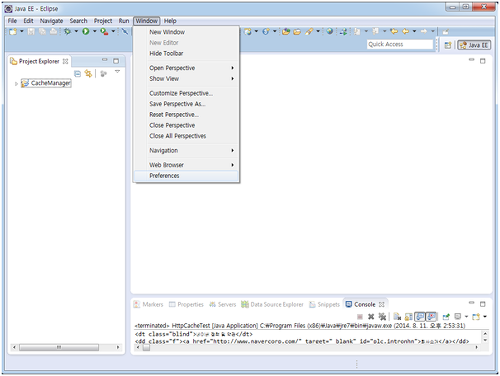Open the File menu

[12, 21]
